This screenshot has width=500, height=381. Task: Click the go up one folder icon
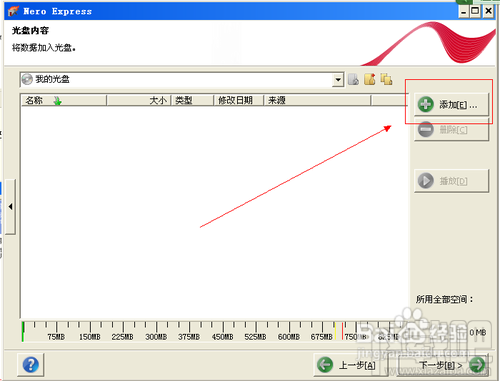tap(353, 79)
